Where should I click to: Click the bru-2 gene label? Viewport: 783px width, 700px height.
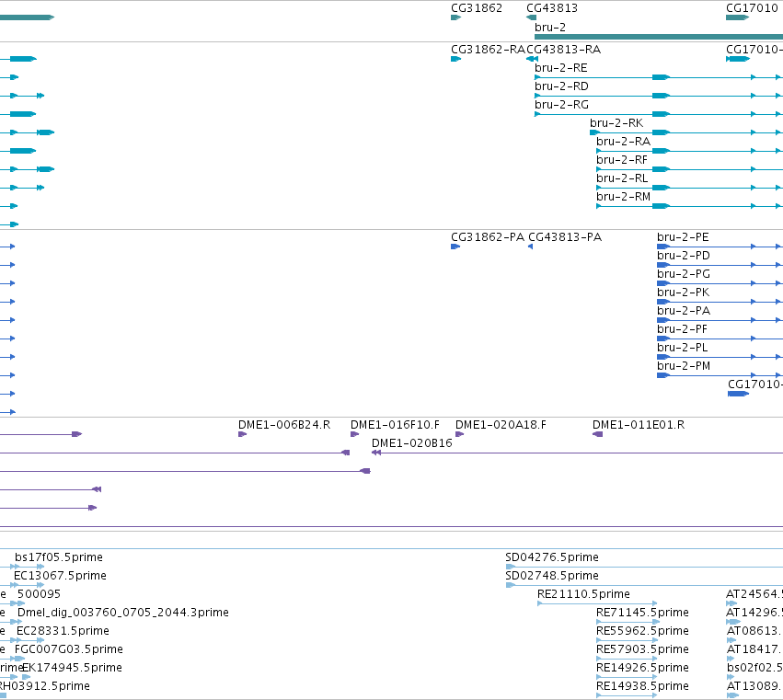550,28
